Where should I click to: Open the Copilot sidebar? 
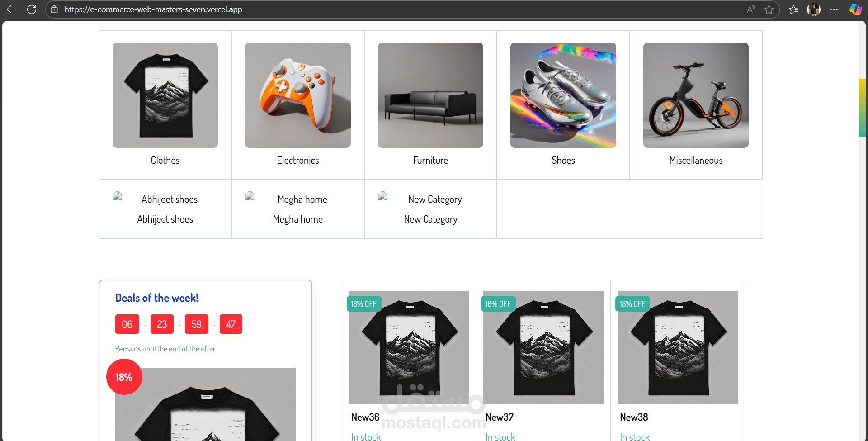[x=855, y=9]
